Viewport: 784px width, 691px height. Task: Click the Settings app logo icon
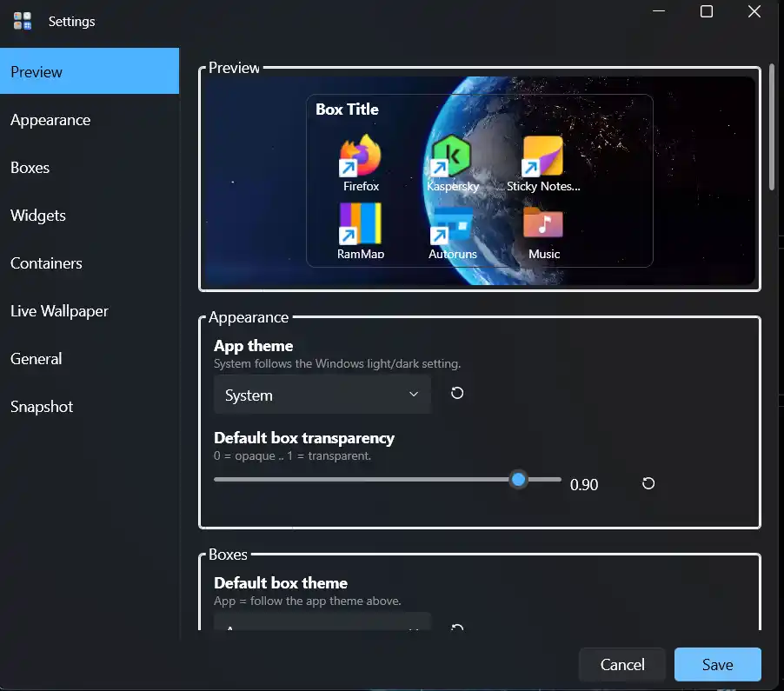[x=23, y=21]
